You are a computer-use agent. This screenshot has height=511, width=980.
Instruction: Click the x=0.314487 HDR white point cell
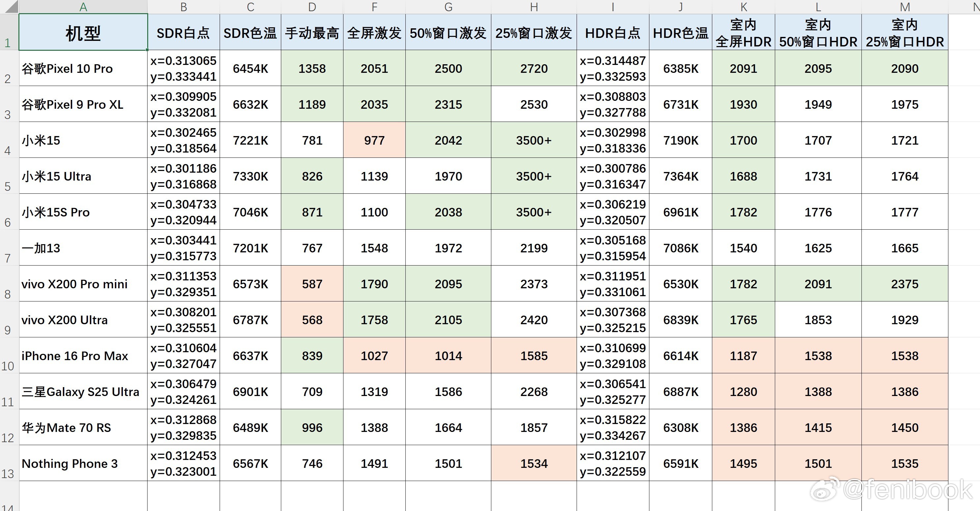point(613,68)
